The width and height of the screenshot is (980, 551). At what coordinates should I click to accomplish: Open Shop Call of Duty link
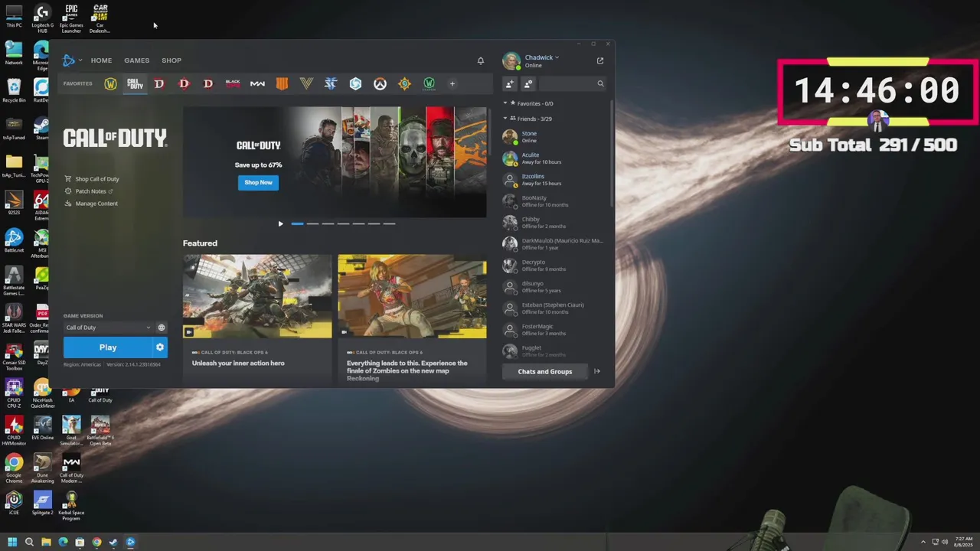(97, 179)
